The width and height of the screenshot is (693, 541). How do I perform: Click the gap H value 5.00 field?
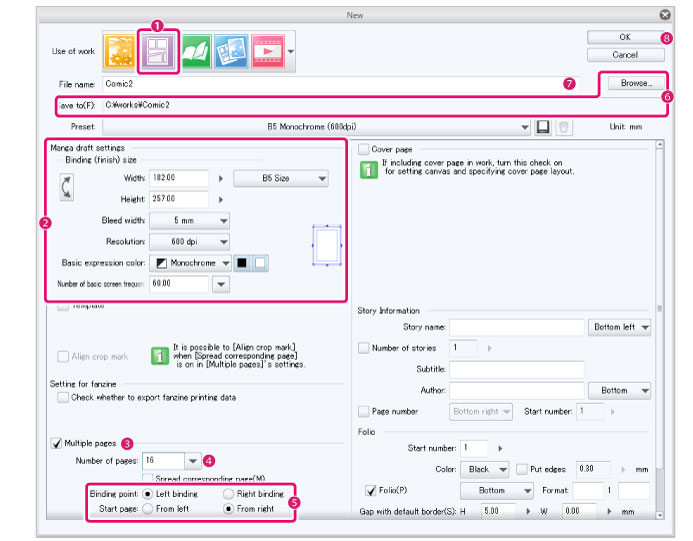pyautogui.click(x=499, y=511)
